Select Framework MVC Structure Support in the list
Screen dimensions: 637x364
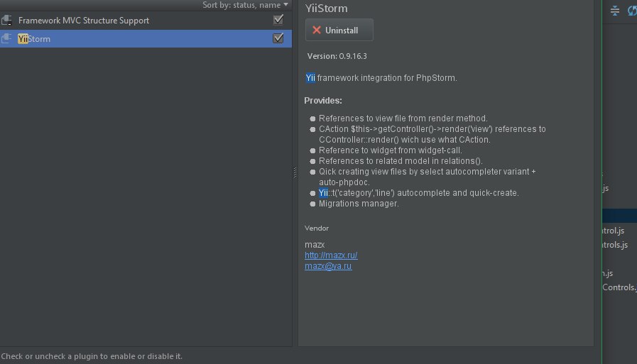84,21
